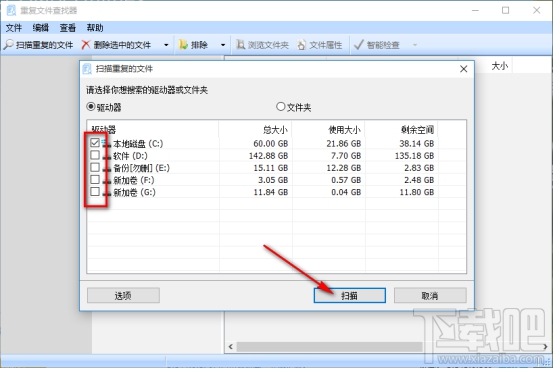Check the 软件 (D:) checkbox
The image size is (553, 369).
pyautogui.click(x=95, y=155)
